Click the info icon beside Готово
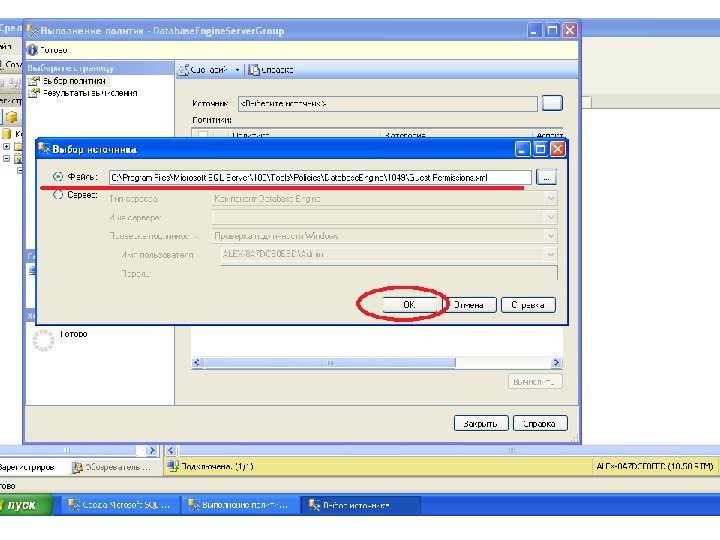Image resolution: width=720 pixels, height=540 pixels. point(32,50)
